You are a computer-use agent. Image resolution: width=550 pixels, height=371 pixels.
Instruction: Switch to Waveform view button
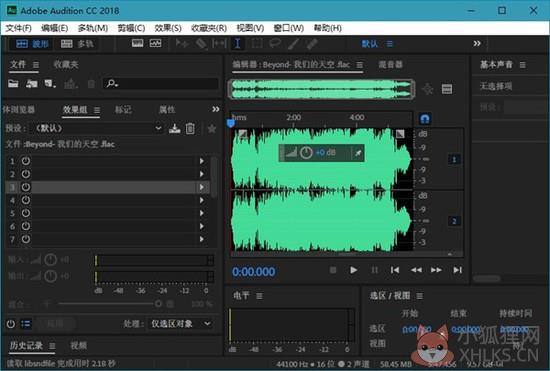(x=32, y=44)
